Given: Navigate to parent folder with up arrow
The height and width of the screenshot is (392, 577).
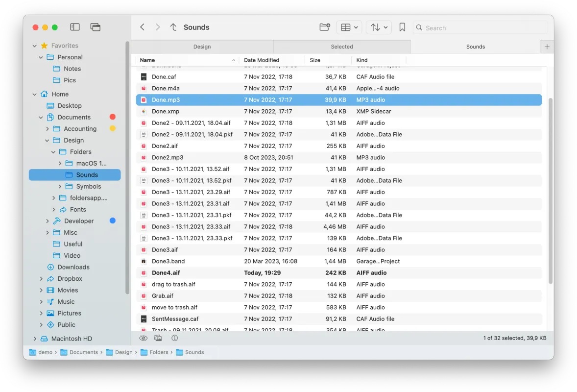Looking at the screenshot, I should click(173, 27).
